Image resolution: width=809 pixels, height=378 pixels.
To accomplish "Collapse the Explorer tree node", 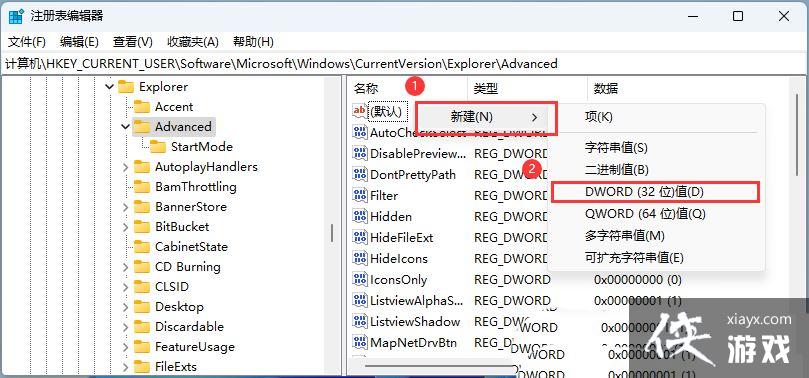I will 109,87.
